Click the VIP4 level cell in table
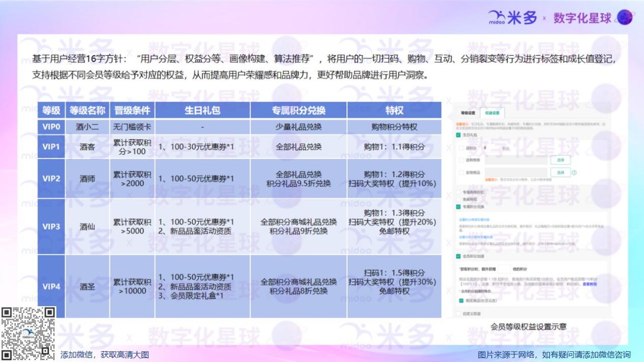 (x=51, y=287)
